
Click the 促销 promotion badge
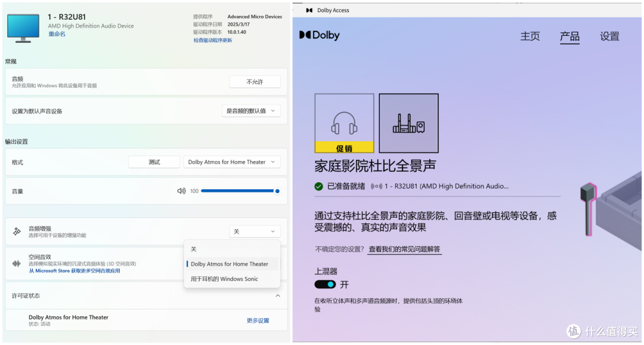coord(344,147)
